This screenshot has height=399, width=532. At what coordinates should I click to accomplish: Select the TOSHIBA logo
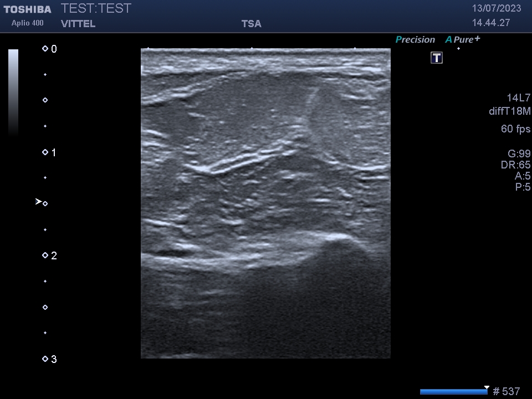pyautogui.click(x=27, y=8)
